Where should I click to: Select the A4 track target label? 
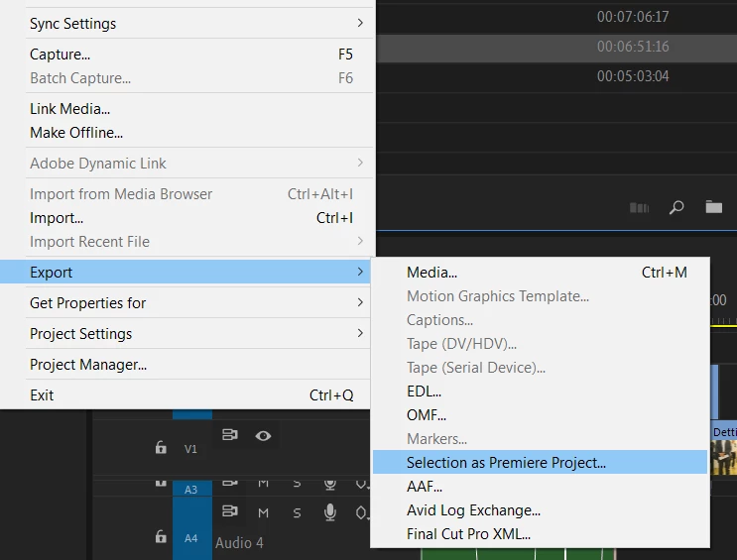click(x=190, y=538)
